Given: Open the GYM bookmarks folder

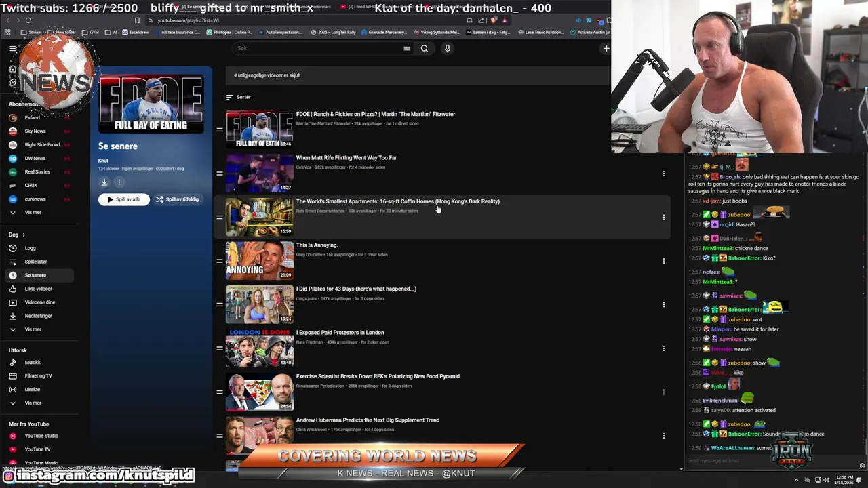Looking at the screenshot, I should click(91, 32).
